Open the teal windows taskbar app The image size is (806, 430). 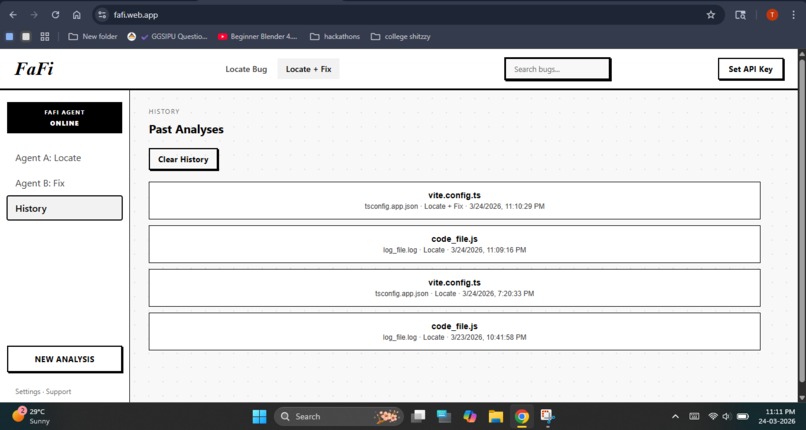pyautogui.click(x=444, y=416)
